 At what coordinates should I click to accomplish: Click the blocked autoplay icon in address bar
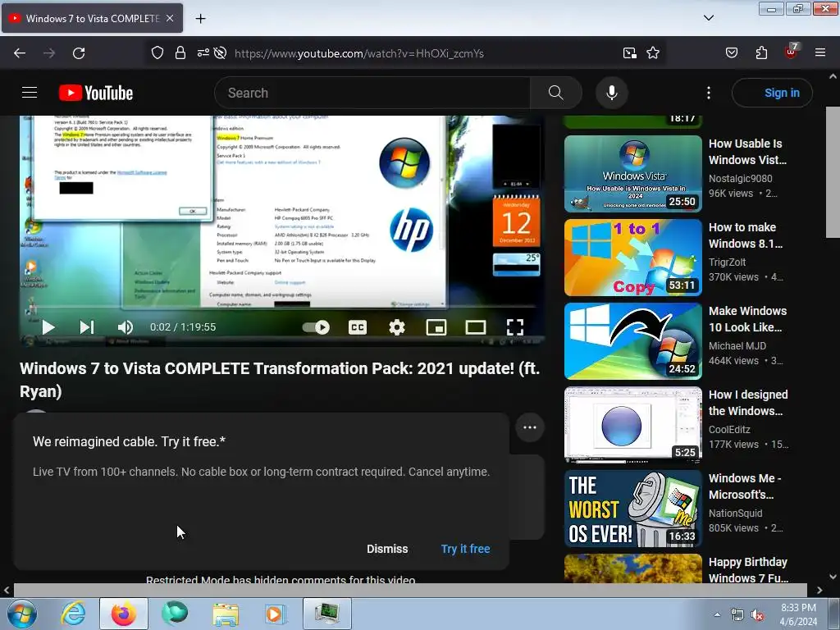pyautogui.click(x=220, y=53)
